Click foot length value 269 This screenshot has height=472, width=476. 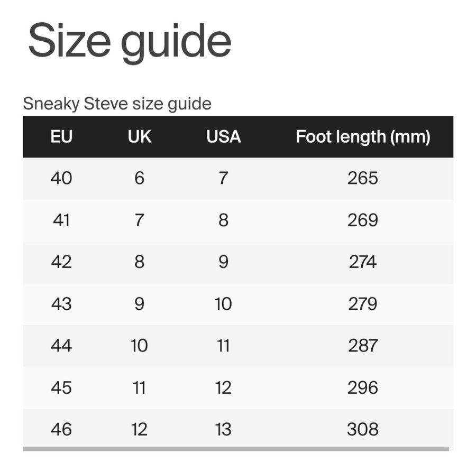coord(363,220)
